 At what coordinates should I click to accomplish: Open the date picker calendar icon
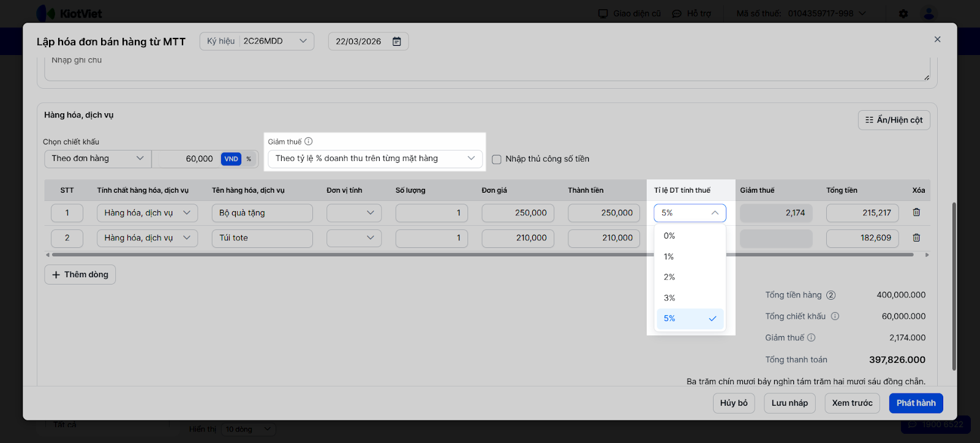(397, 42)
